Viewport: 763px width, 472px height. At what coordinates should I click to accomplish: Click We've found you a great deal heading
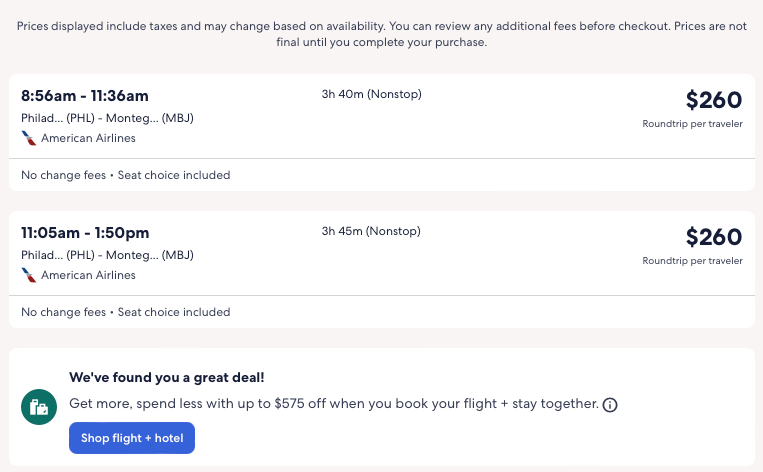165,378
